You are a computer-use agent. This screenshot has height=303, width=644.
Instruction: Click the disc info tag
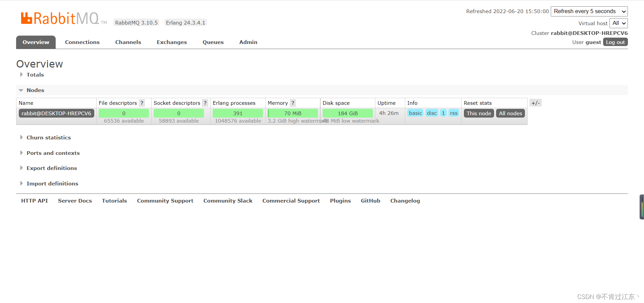click(432, 113)
